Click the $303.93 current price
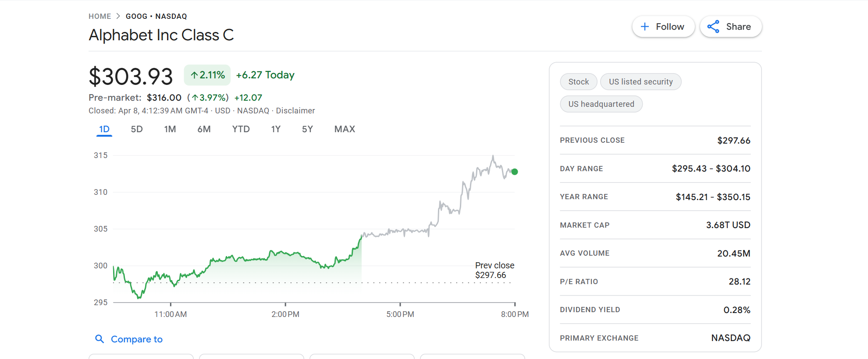The height and width of the screenshot is (359, 868). point(131,77)
